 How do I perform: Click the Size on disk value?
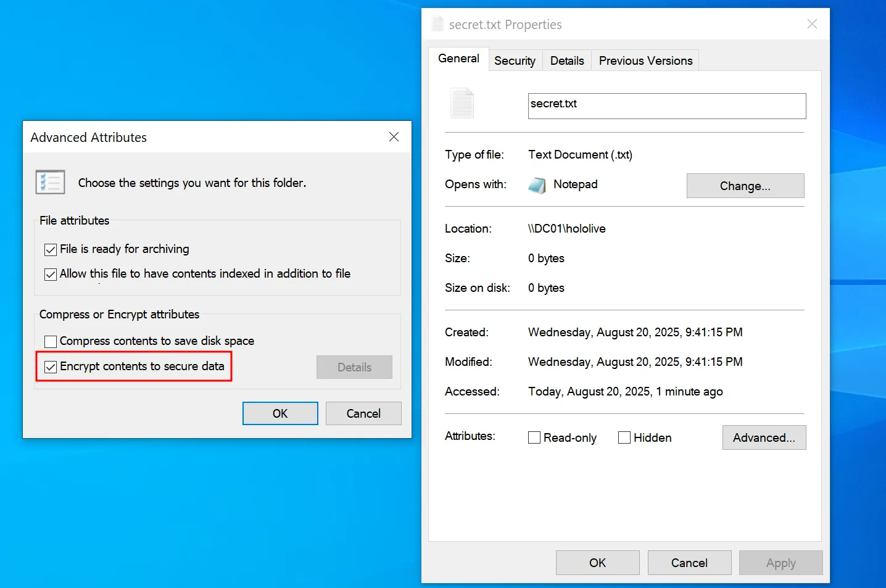point(546,288)
